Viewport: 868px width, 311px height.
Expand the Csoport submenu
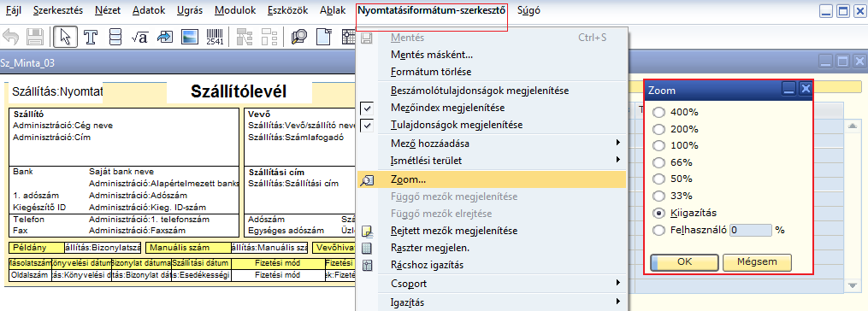tap(617, 284)
